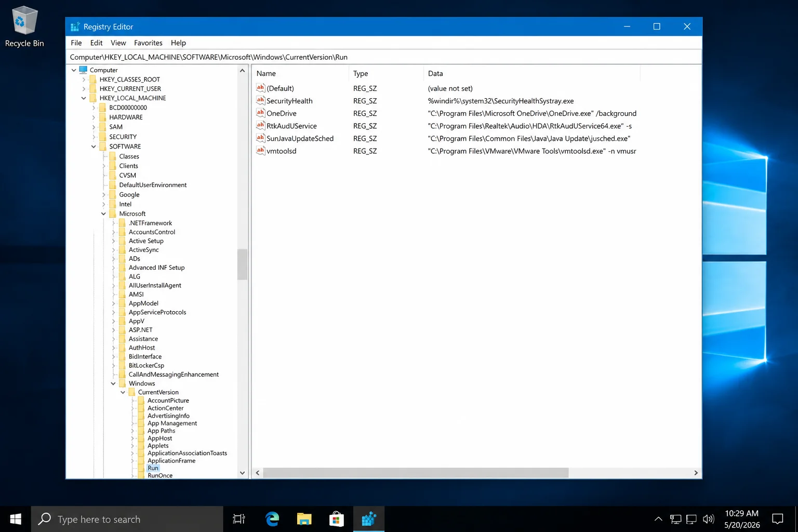Click the registry path address bar
This screenshot has width=798, height=532.
point(384,57)
